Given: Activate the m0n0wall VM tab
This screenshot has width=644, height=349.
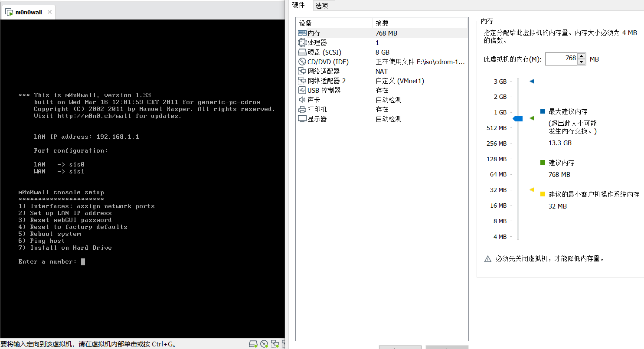Looking at the screenshot, I should click(29, 12).
